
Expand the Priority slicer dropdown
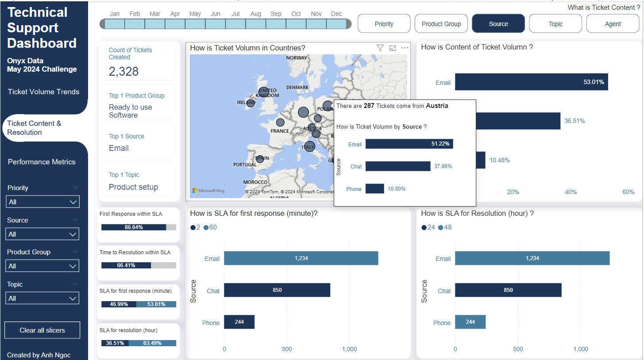point(42,202)
